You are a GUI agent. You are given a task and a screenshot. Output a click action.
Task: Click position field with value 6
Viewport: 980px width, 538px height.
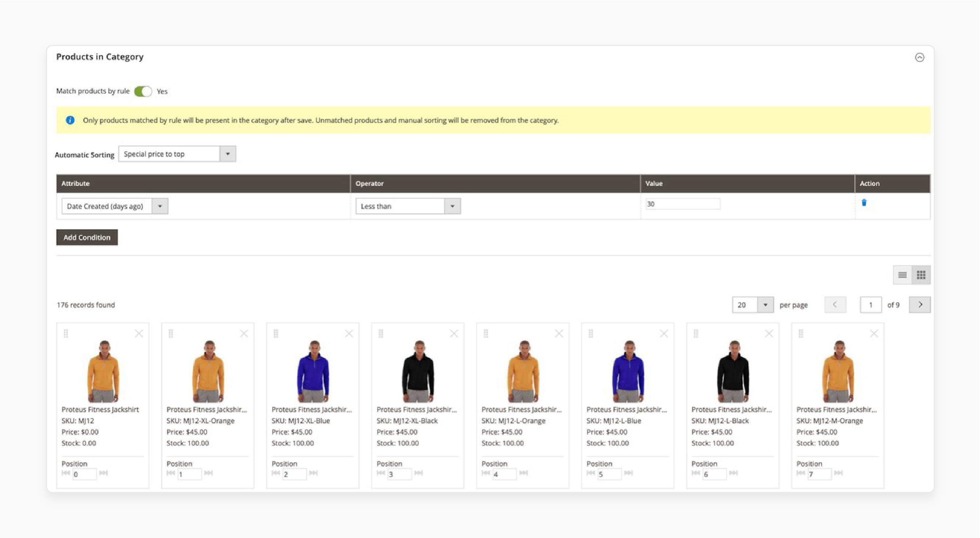tap(715, 474)
